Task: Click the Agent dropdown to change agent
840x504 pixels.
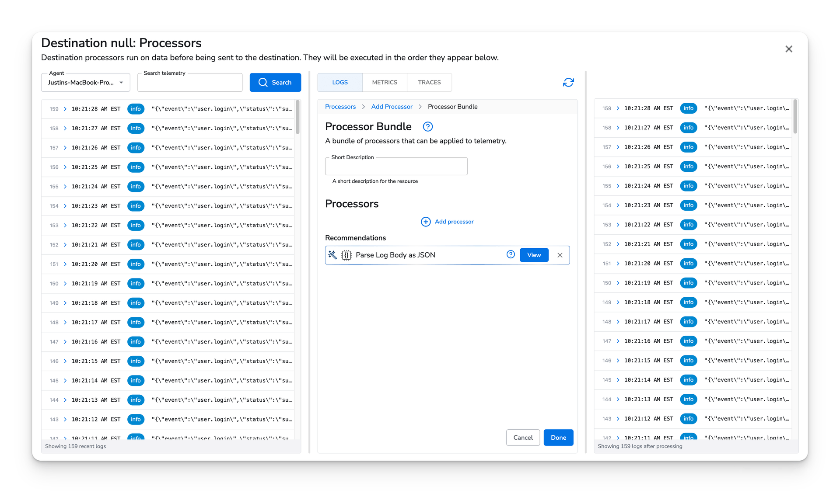Action: click(86, 82)
